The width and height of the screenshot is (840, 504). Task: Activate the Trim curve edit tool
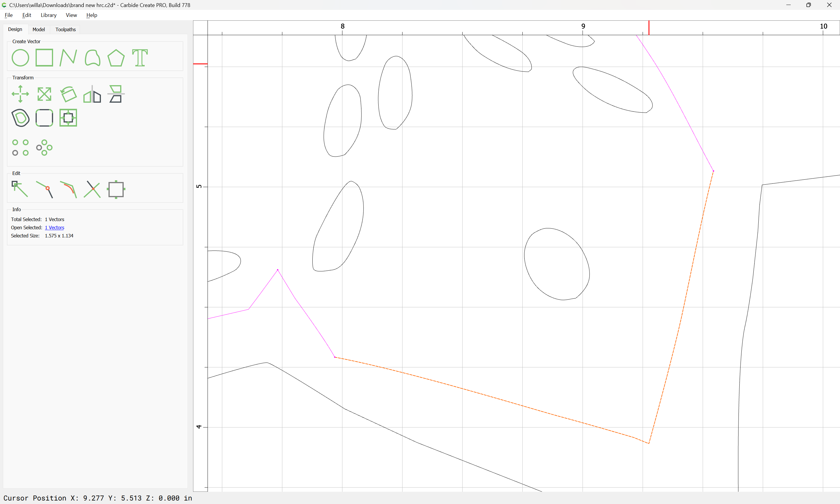(68, 189)
